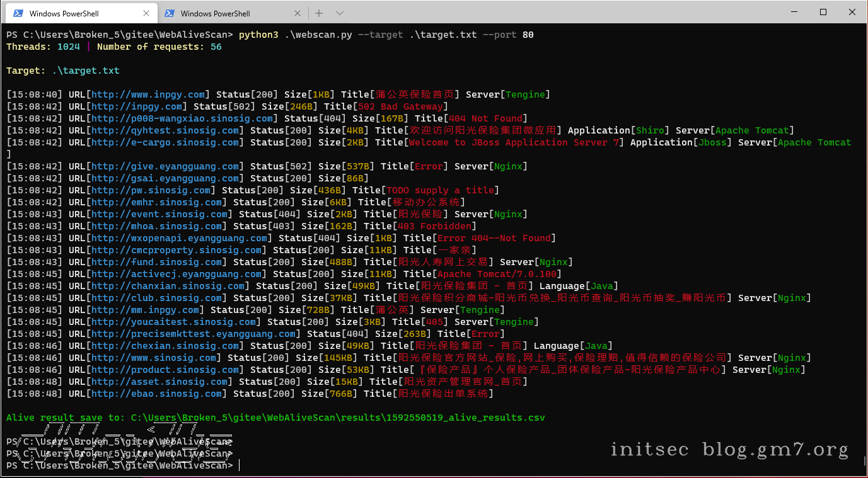The height and width of the screenshot is (478, 868).
Task: Click the PowerShell icon on the inactive second tab
Action: 169,13
